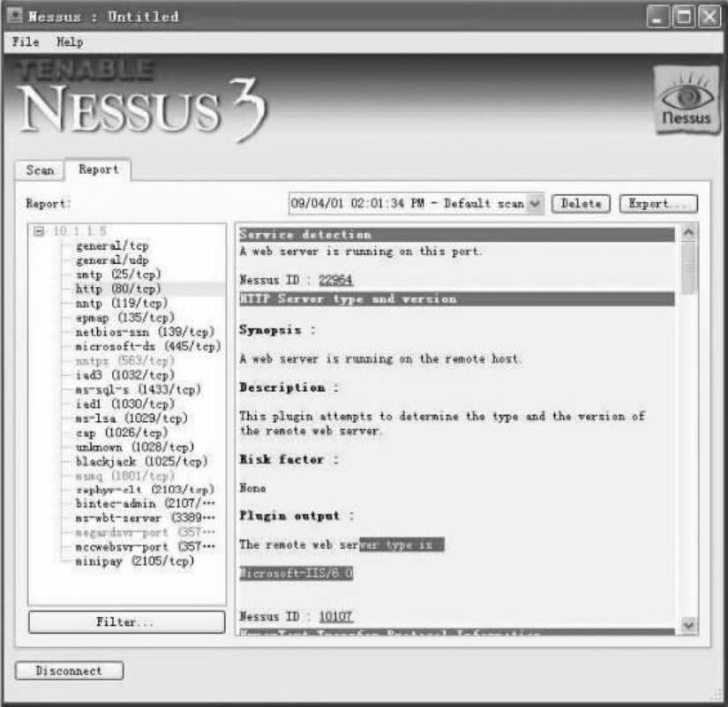Image resolution: width=728 pixels, height=707 pixels.
Task: Open the File menu
Action: click(x=25, y=41)
